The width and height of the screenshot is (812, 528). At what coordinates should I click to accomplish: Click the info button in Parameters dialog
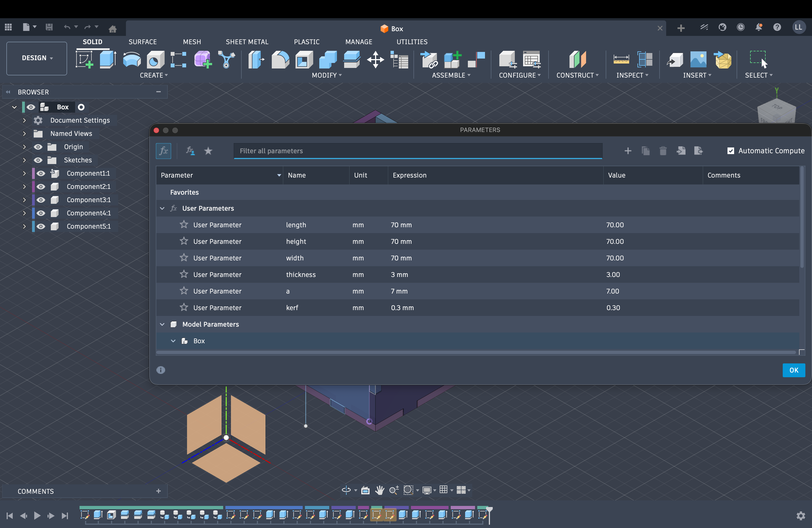pos(161,370)
